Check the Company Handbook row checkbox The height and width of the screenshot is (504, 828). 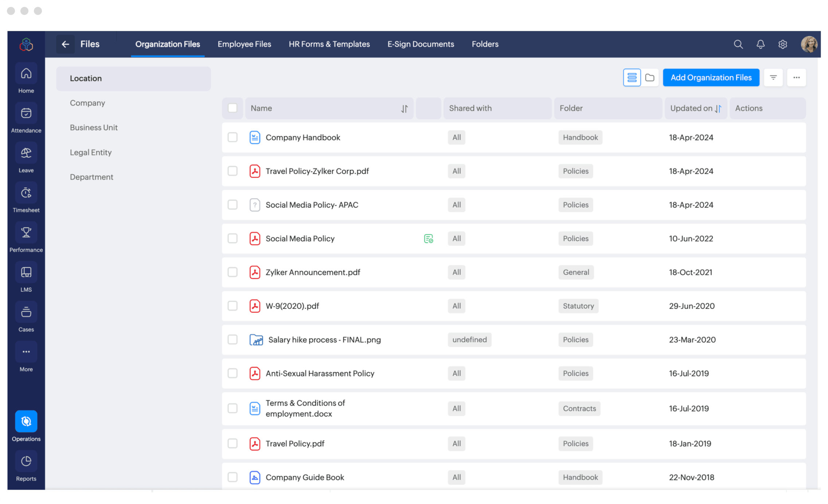pyautogui.click(x=233, y=137)
